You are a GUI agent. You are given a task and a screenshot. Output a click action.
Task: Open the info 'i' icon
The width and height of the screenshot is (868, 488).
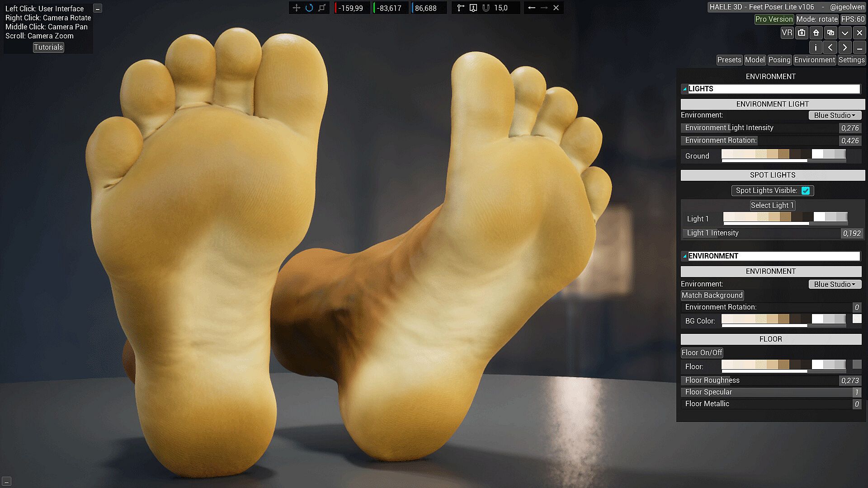click(x=816, y=47)
